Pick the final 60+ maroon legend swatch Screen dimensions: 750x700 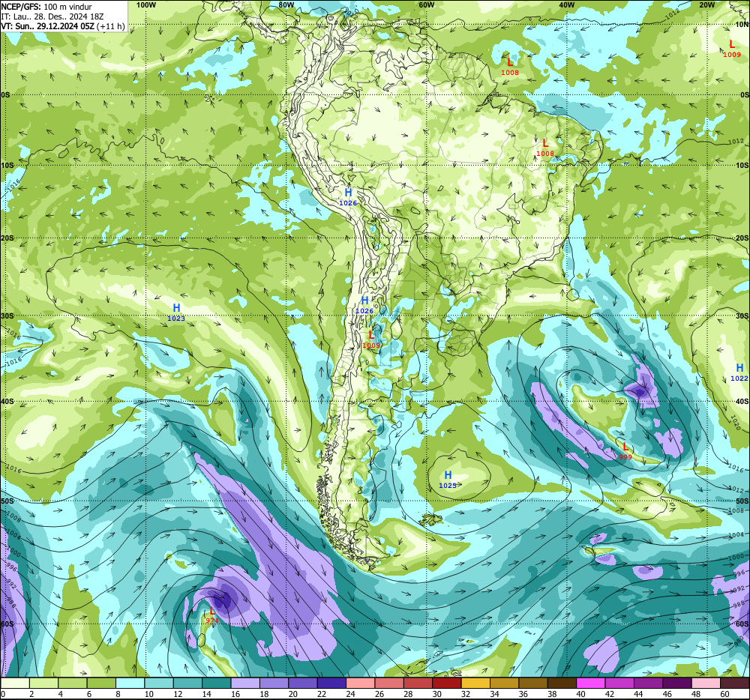tap(735, 684)
